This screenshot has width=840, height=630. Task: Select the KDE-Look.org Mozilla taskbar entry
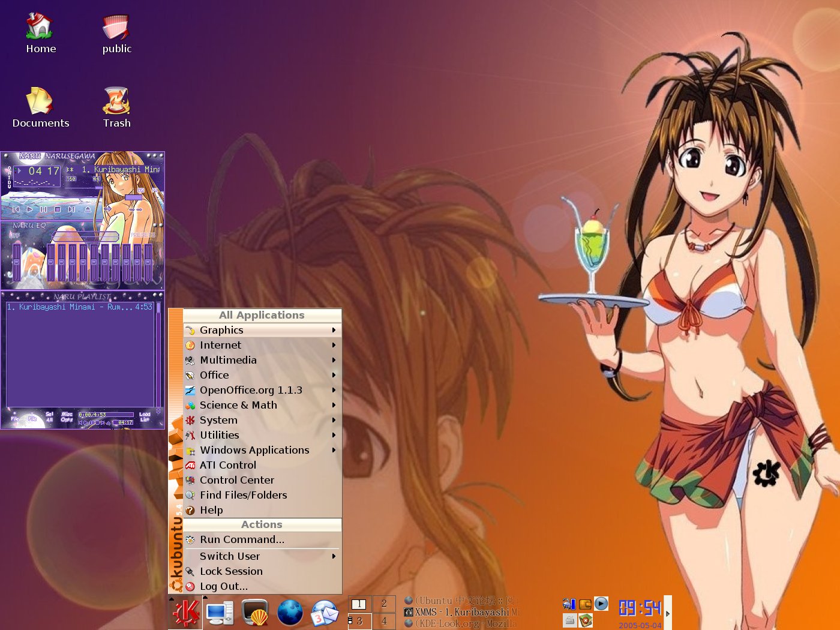pyautogui.click(x=461, y=623)
